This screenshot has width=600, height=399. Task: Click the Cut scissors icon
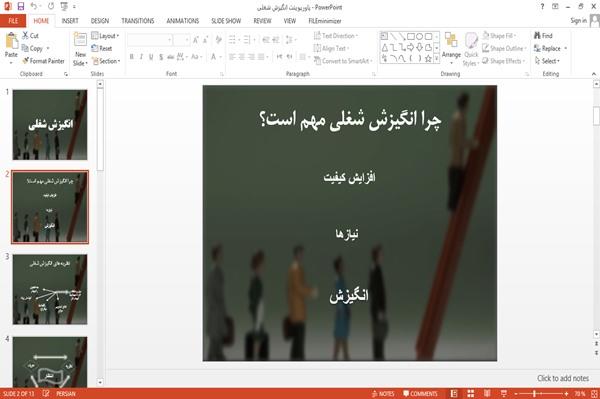pyautogui.click(x=25, y=36)
